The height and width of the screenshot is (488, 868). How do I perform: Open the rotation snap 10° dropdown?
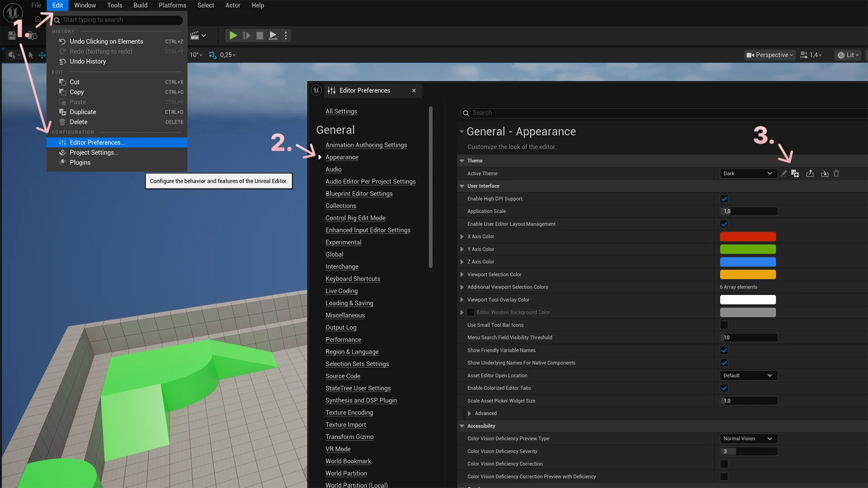coord(196,55)
